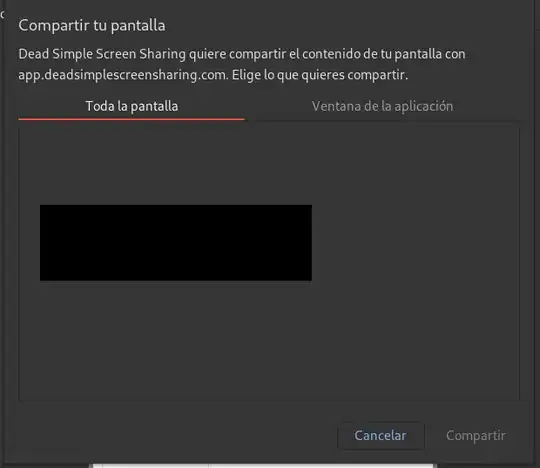Screen dimensions: 540x468
Task: Click the Cancelar button
Action: (381, 436)
